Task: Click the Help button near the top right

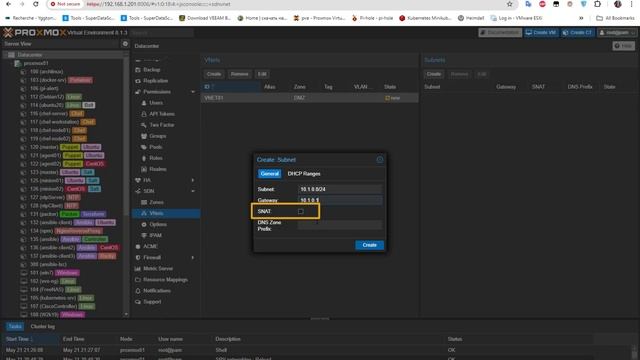Action: (x=624, y=46)
